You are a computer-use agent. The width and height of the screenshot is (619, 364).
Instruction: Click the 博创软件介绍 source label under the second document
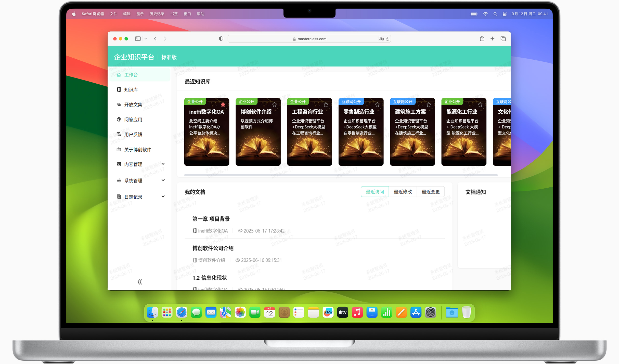(212, 260)
